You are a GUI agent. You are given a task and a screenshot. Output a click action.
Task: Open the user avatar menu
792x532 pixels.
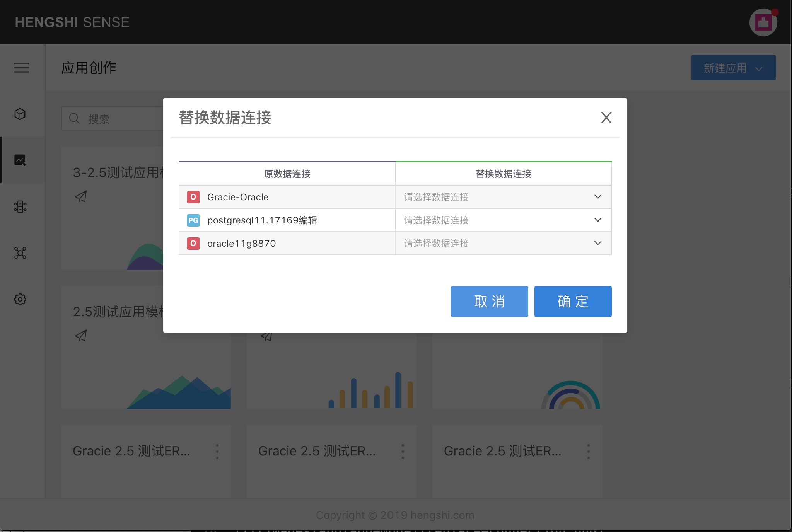pos(763,22)
